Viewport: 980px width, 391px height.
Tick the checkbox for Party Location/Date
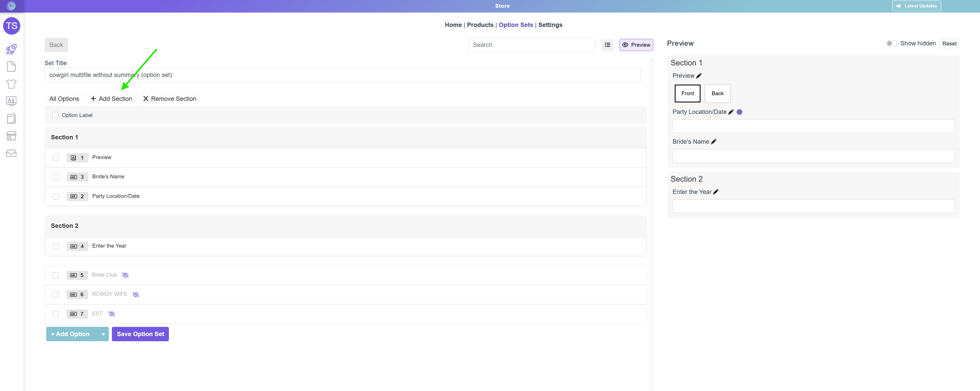coord(56,196)
